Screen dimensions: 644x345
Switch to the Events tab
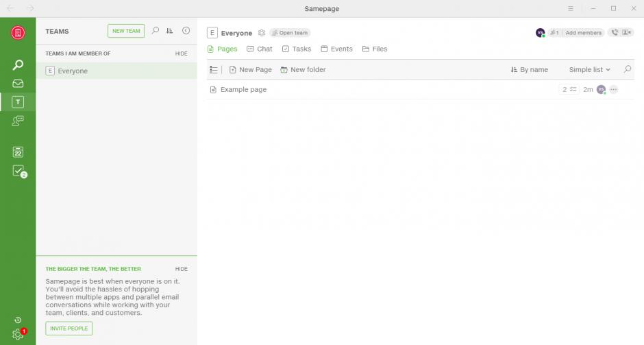pos(336,49)
